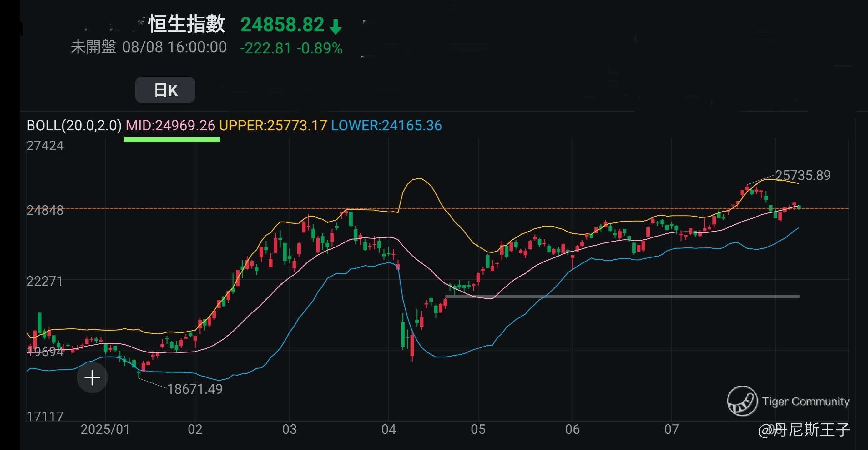The height and width of the screenshot is (450, 868).
Task: Tap the green down arrow beside price
Action: (335, 26)
